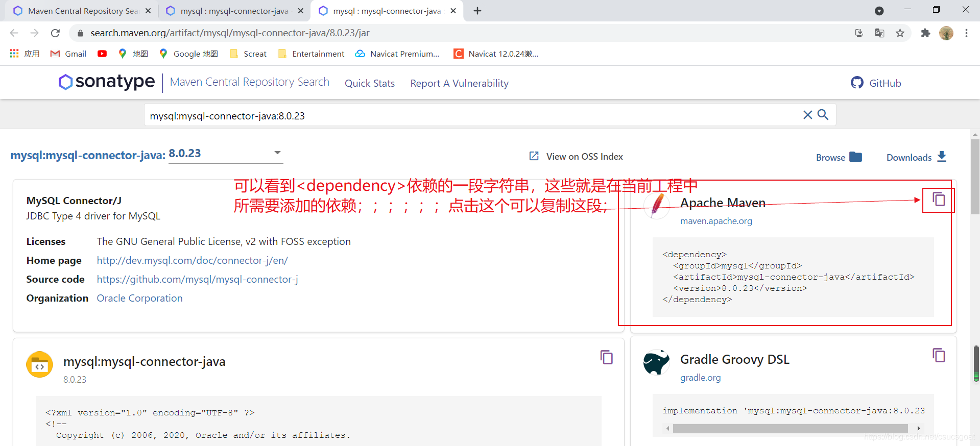The height and width of the screenshot is (446, 980).
Task: Open the dev.mysql.com home page link
Action: click(193, 260)
